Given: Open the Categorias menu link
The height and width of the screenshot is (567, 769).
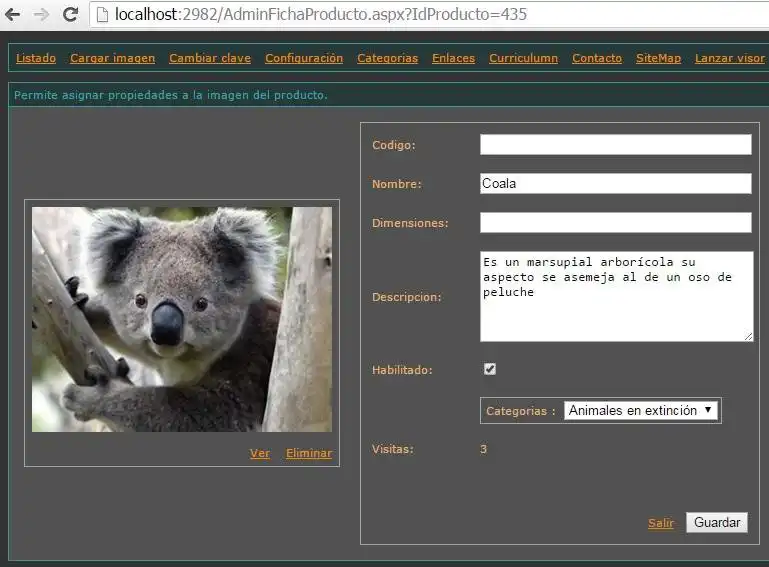Looking at the screenshot, I should 387,58.
